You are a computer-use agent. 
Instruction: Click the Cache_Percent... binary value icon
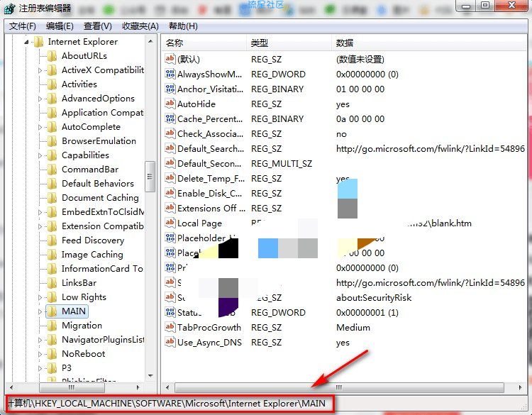(x=170, y=118)
